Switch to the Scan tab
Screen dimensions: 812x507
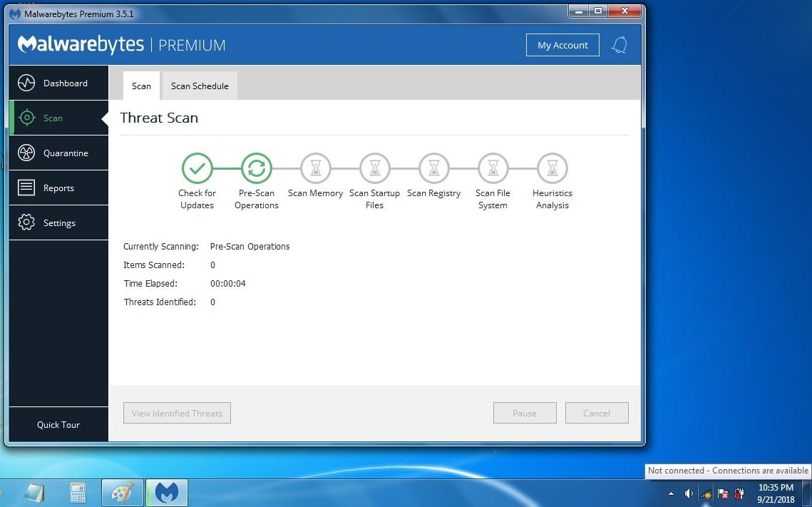tap(141, 86)
